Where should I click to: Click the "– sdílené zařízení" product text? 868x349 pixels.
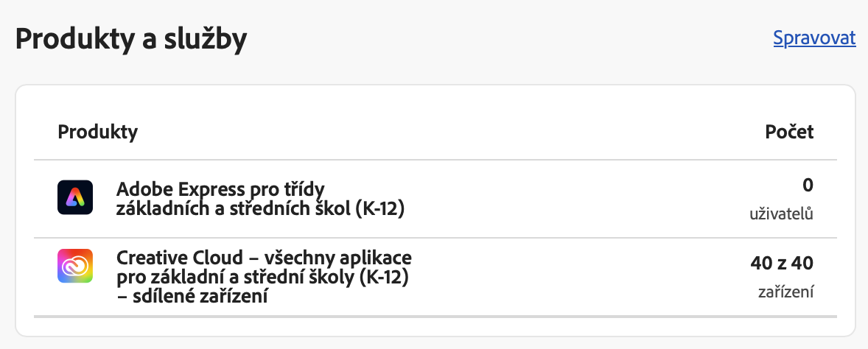tap(192, 297)
